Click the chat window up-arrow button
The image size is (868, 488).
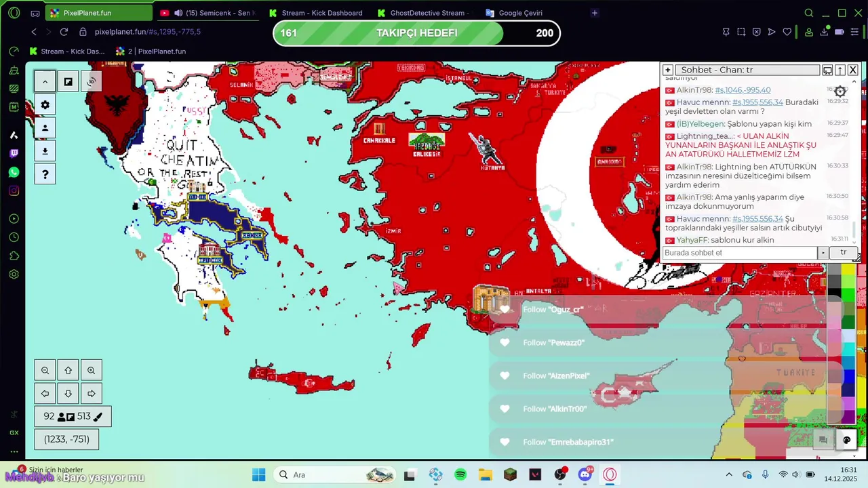point(840,70)
